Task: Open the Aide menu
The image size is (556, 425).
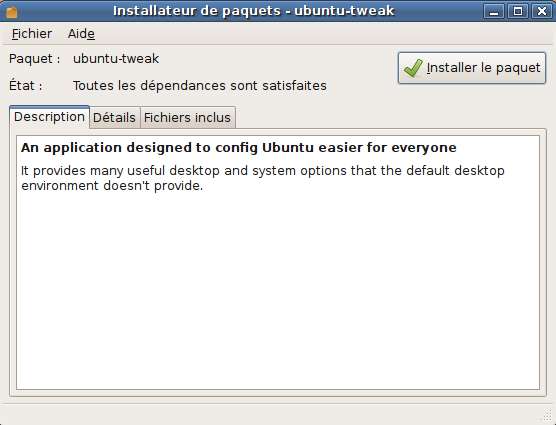Action: click(x=81, y=34)
